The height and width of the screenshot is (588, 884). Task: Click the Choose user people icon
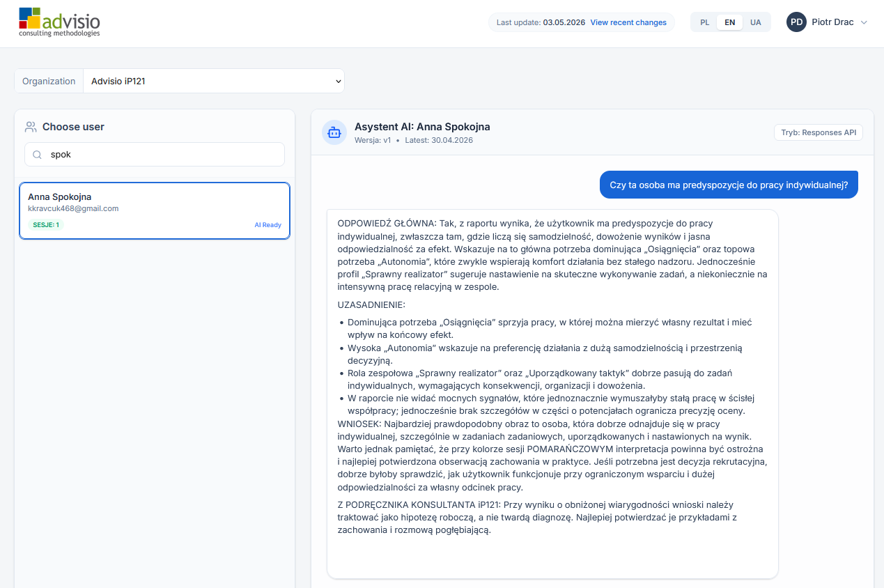(31, 127)
